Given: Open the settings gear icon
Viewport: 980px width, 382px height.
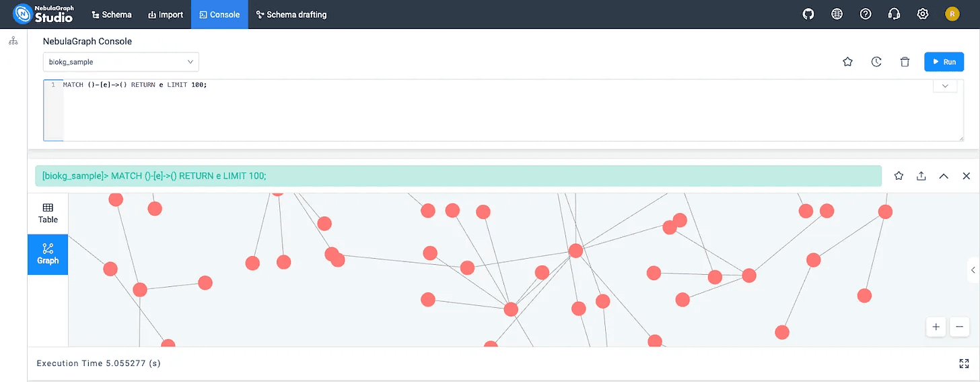Looking at the screenshot, I should pyautogui.click(x=923, y=14).
